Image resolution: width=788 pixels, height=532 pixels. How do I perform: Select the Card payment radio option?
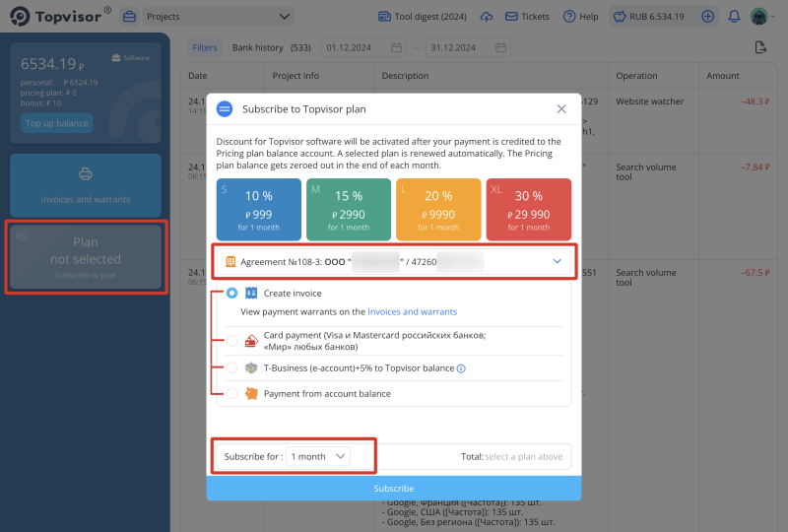231,341
